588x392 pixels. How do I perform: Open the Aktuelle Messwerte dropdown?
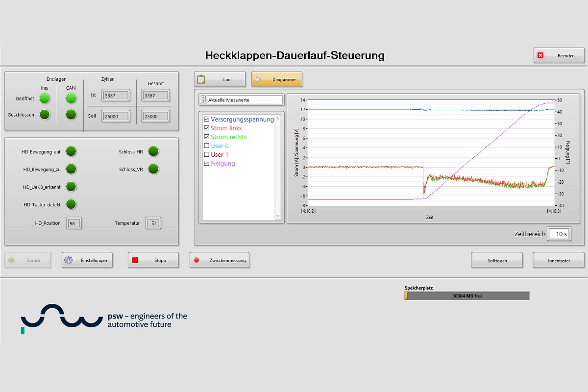[x=245, y=100]
